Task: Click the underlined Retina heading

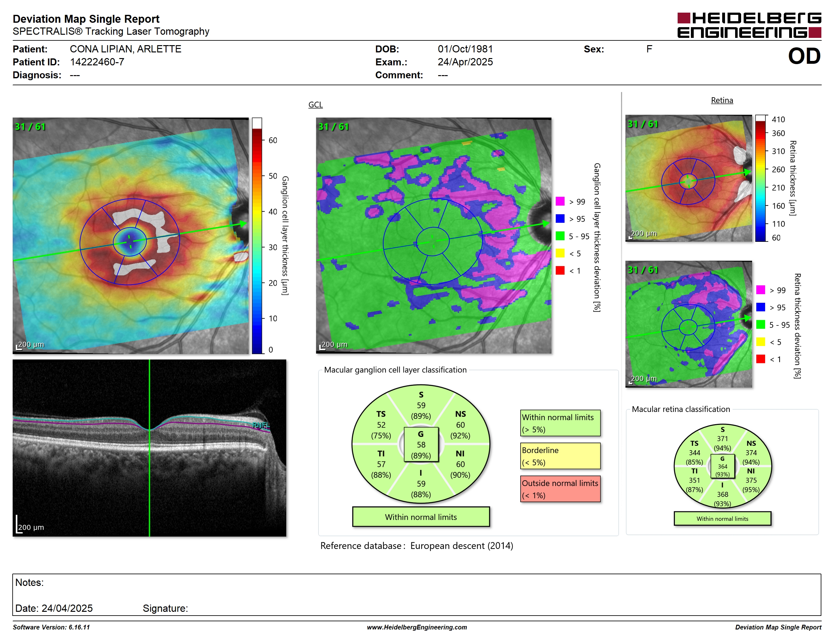Action: [x=722, y=100]
